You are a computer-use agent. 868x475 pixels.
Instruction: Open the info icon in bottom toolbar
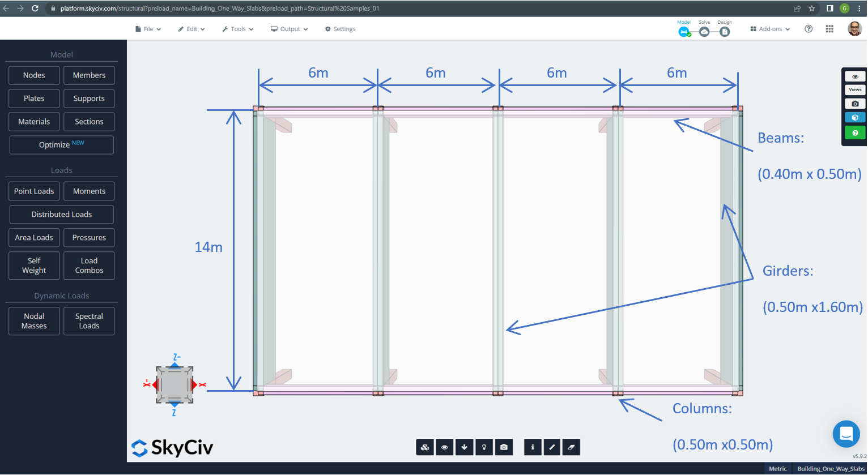(x=533, y=447)
